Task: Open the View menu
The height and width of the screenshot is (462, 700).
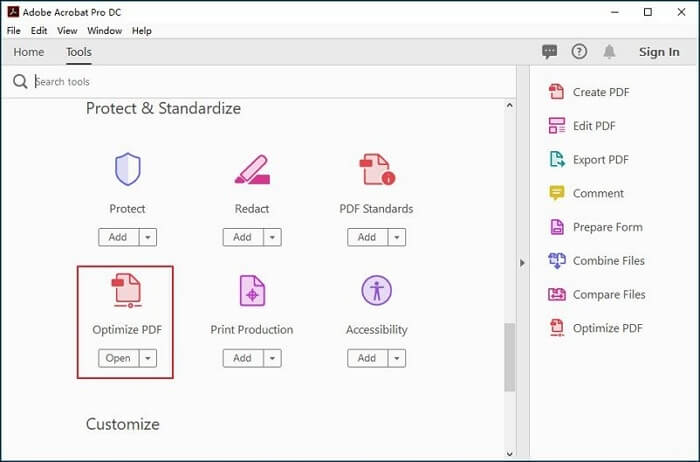Action: point(67,31)
